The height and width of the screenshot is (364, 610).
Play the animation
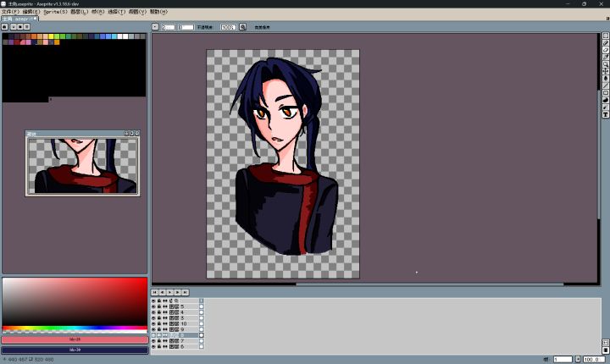(x=170, y=292)
